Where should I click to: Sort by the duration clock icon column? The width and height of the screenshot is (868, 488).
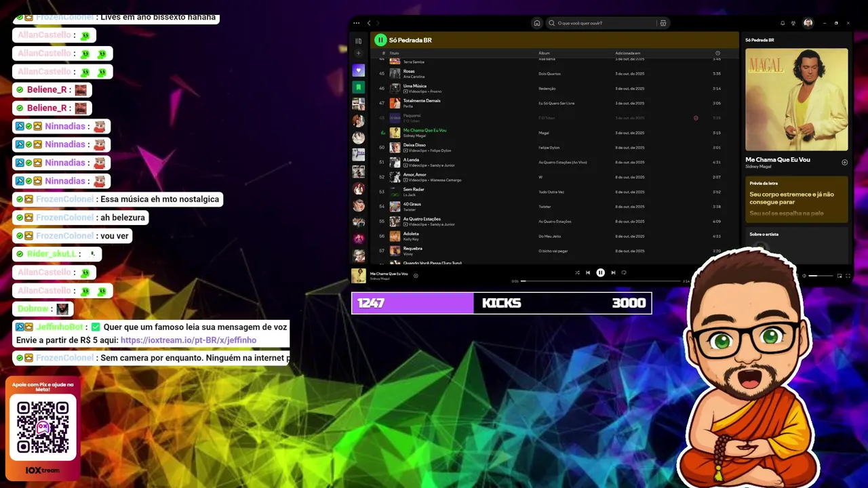(717, 53)
